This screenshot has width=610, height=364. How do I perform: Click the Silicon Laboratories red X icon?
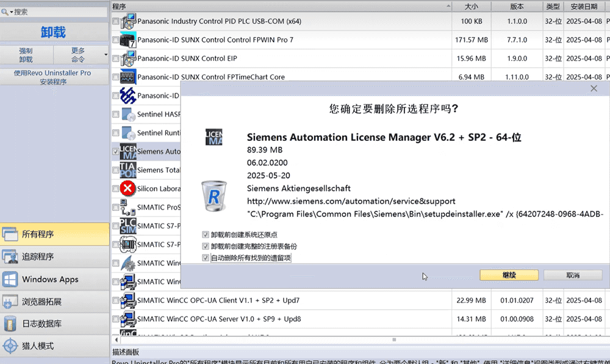pyautogui.click(x=128, y=188)
